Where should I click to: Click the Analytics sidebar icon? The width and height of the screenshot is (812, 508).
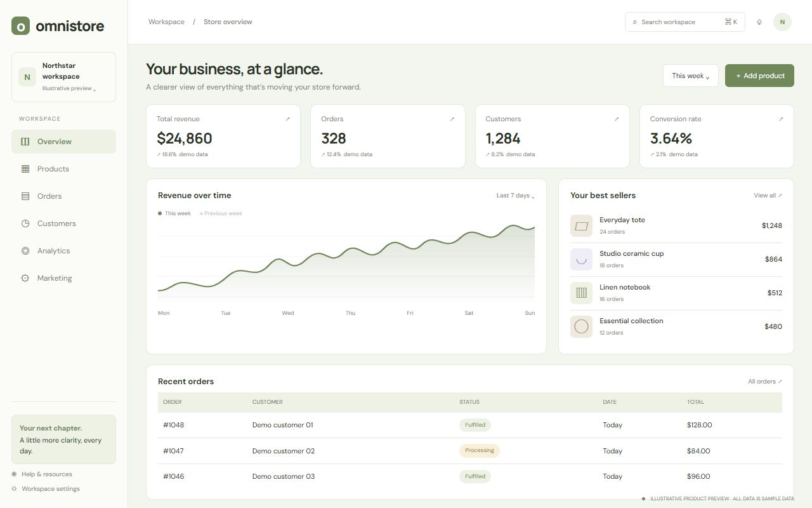tap(25, 251)
